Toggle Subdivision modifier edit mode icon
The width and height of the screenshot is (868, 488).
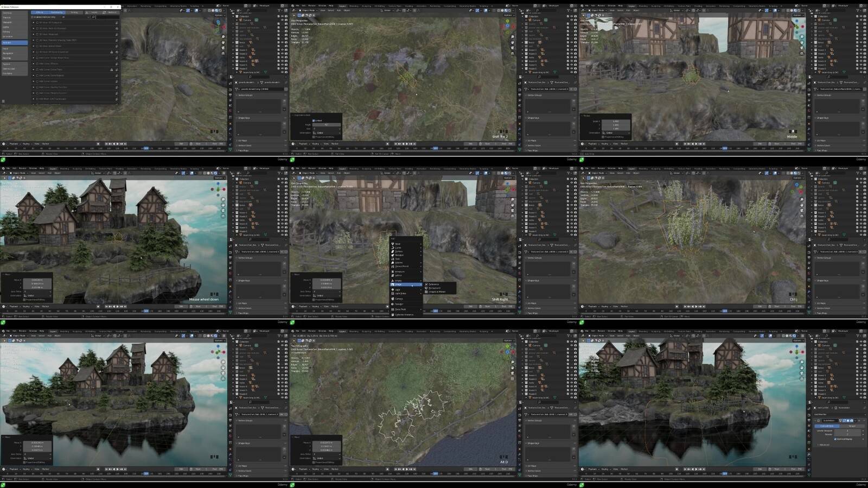pyautogui.click(x=845, y=421)
